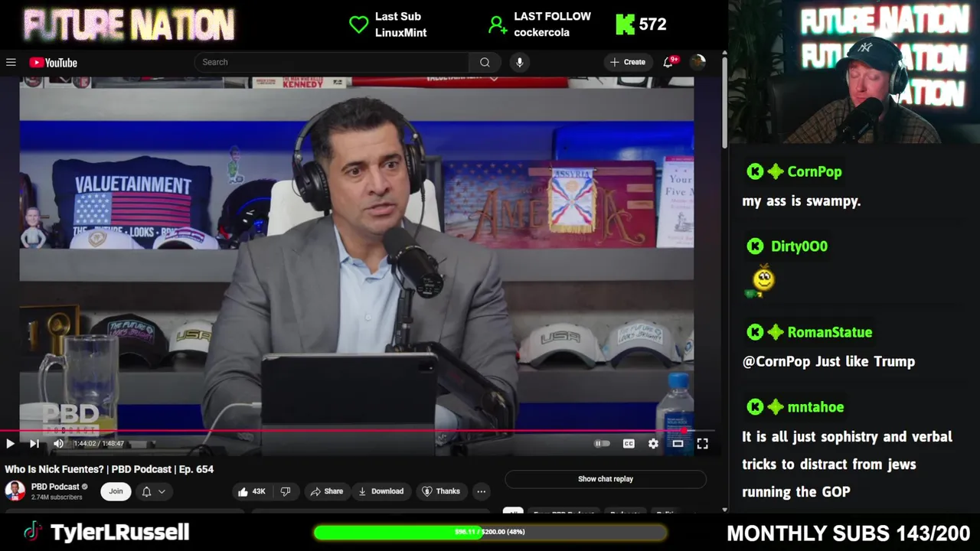Like the video with 43K likes

pyautogui.click(x=251, y=491)
